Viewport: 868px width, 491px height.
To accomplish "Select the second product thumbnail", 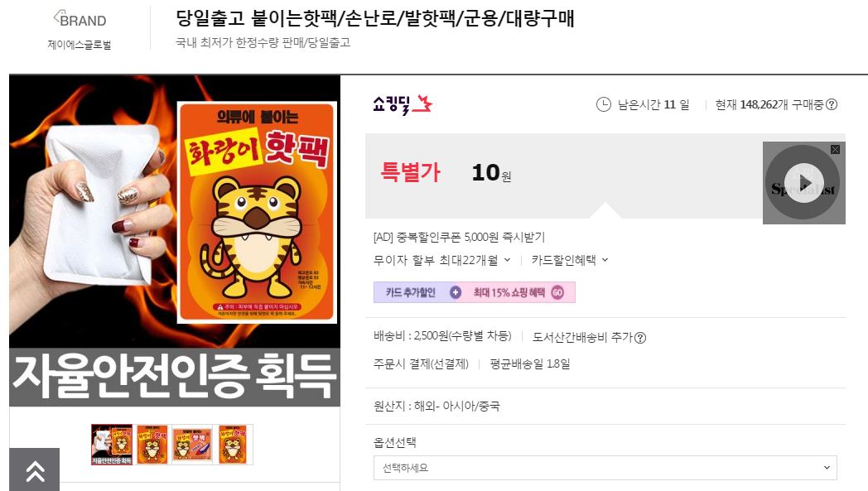I will click(152, 445).
